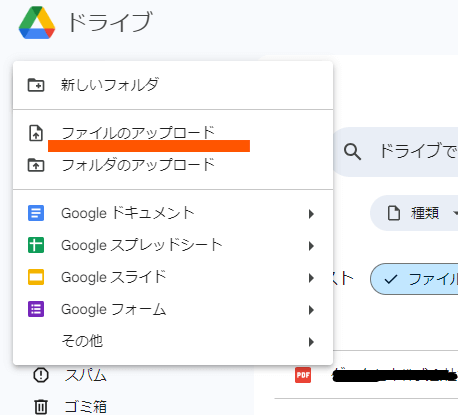Click the purple Google Forms icon
The image size is (458, 415).
point(36,309)
